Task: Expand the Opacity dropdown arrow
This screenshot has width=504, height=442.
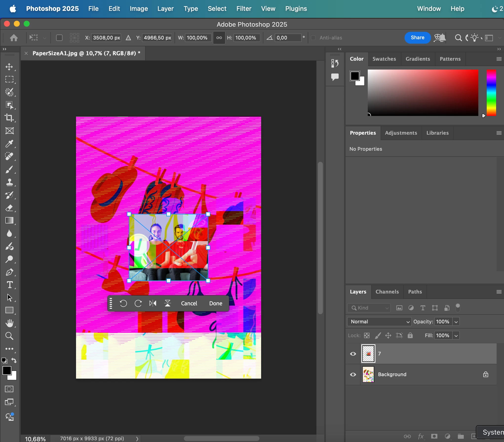Action: tap(456, 322)
